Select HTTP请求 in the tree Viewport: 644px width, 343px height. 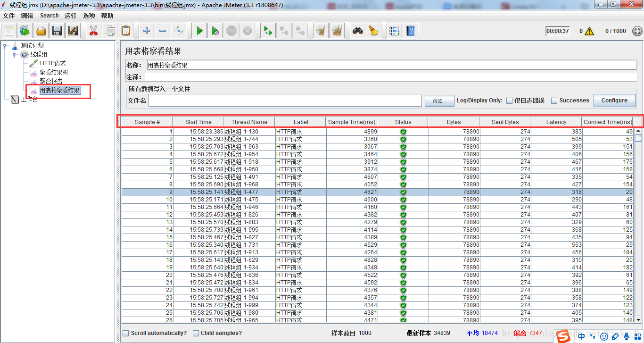click(52, 63)
